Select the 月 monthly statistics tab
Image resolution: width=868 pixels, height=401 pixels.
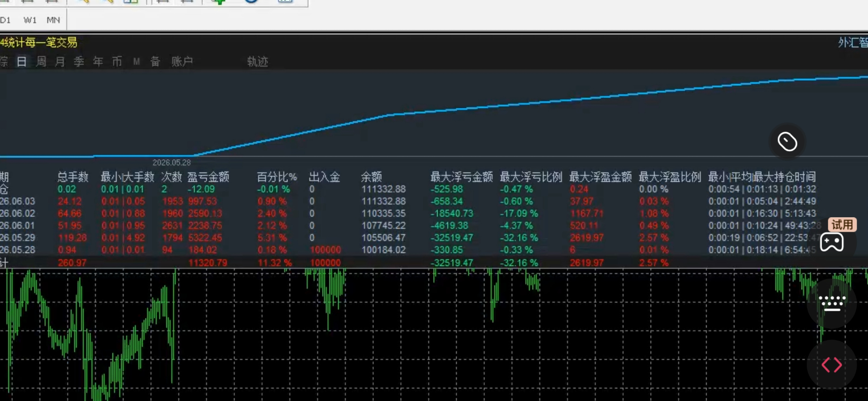60,61
